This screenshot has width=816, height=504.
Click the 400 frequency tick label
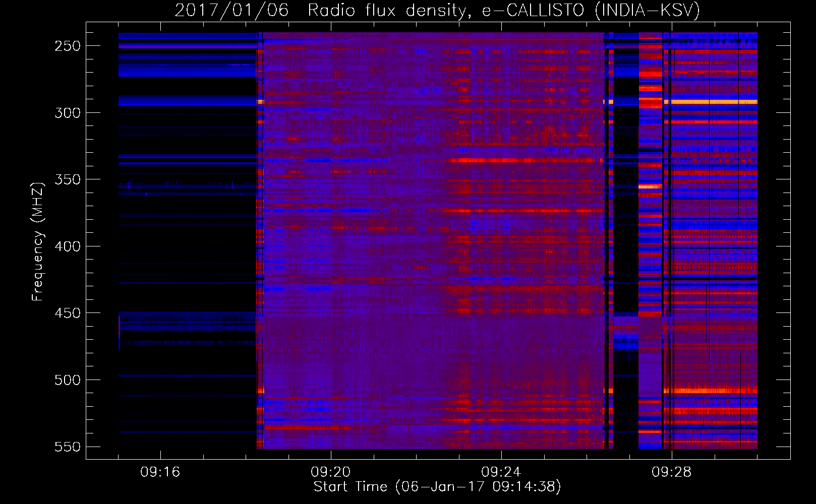coord(68,246)
